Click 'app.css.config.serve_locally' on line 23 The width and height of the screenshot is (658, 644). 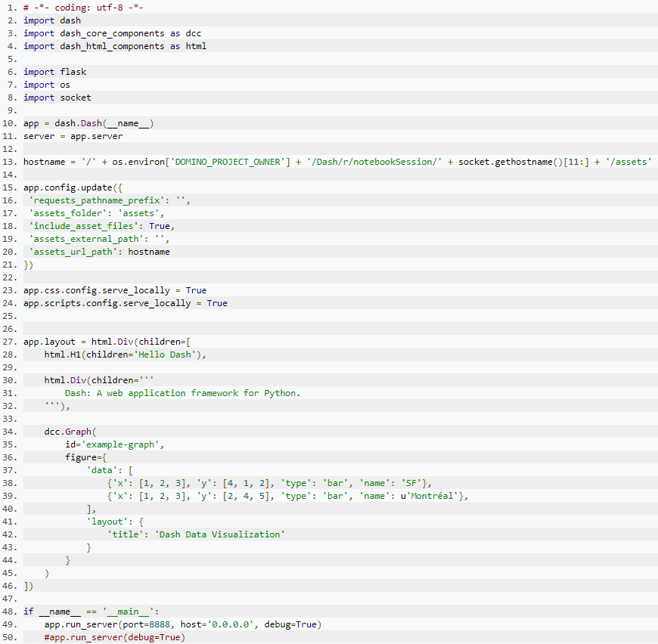[x=97, y=290]
